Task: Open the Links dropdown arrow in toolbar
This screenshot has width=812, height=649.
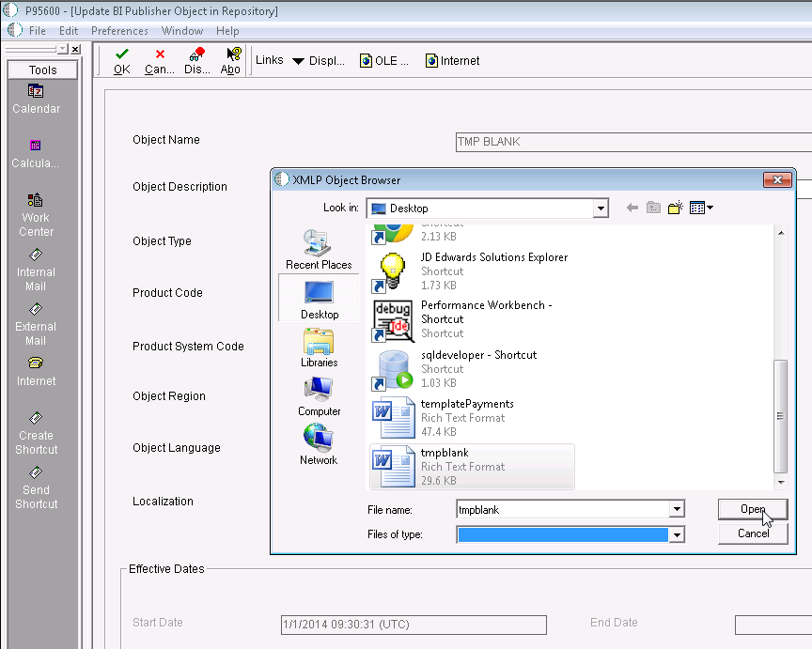Action: click(x=298, y=62)
